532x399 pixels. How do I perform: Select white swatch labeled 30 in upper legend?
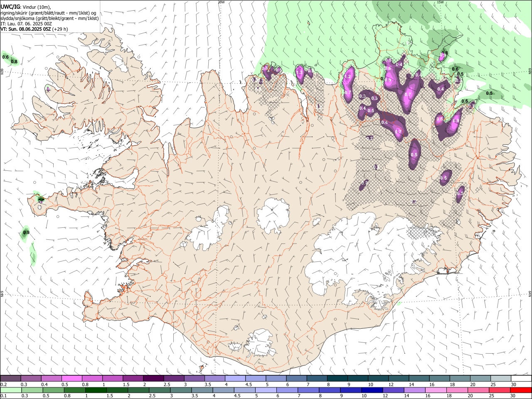tap(521, 379)
